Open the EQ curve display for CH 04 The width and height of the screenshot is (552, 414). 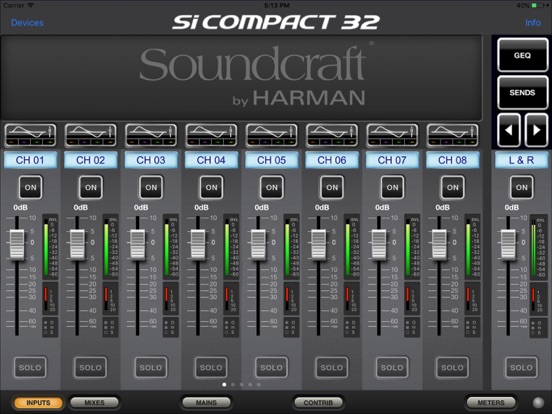[x=211, y=135]
